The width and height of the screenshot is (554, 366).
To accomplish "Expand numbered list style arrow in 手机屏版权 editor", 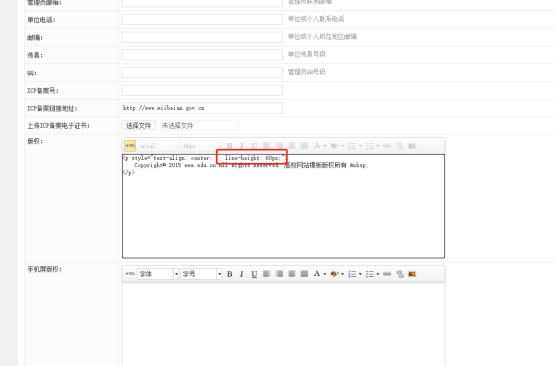I will [360, 274].
